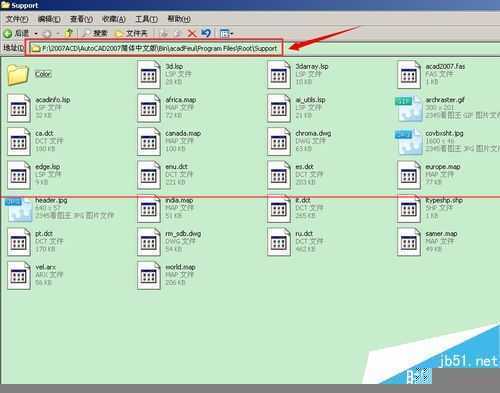Screen dimensions: 500x393
Task: Select the 3darray.lsp file icon
Action: 279,75
